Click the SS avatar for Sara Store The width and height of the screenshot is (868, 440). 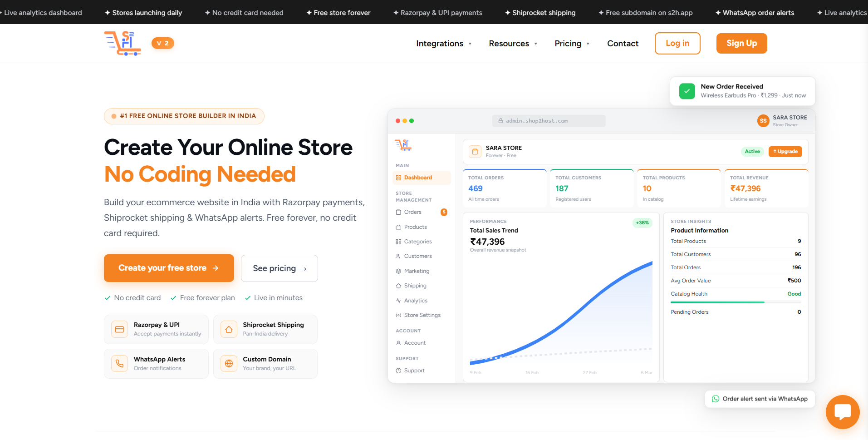[x=763, y=121]
